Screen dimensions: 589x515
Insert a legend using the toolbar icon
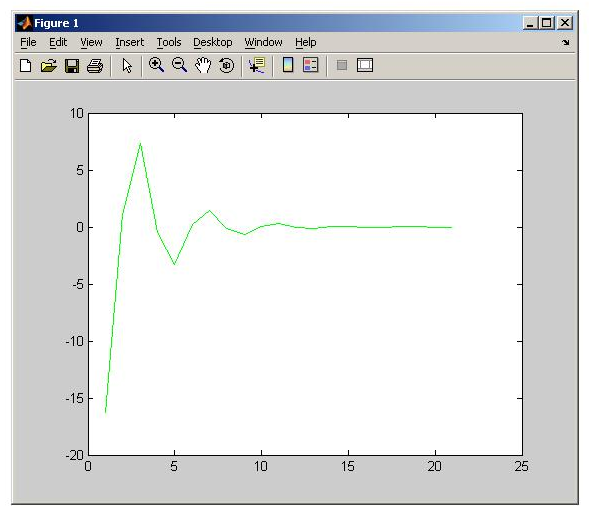(x=311, y=65)
